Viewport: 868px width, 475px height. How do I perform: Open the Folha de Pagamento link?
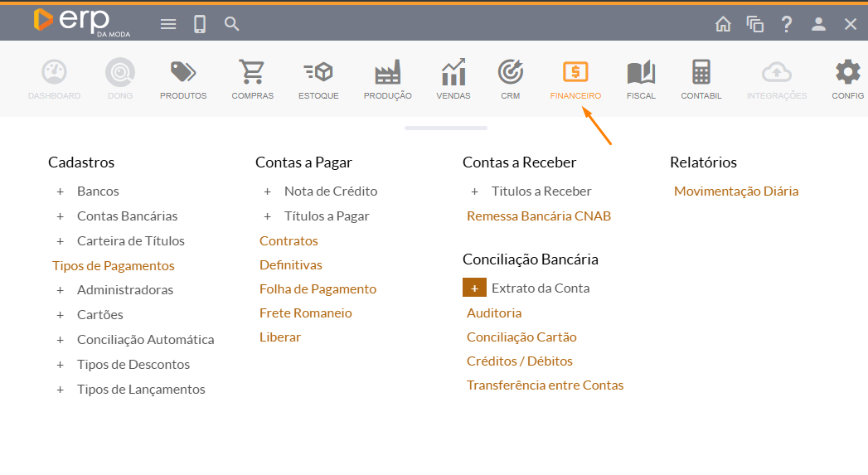[x=318, y=289]
